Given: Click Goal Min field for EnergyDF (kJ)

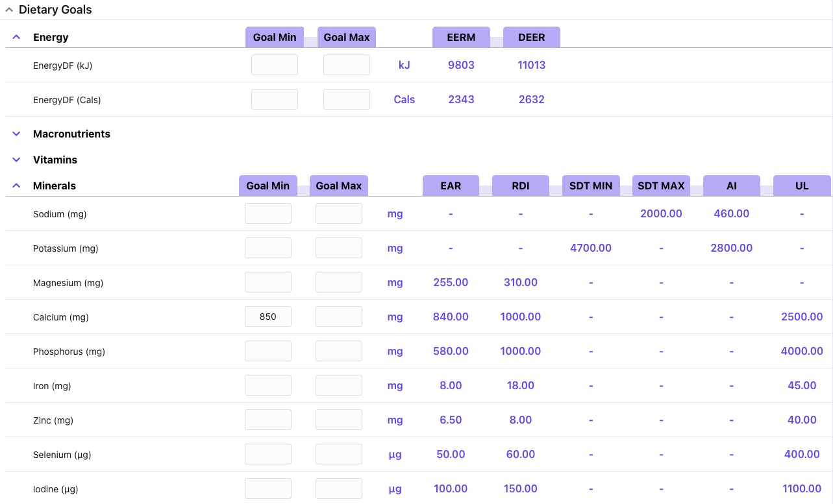Looking at the screenshot, I should coord(275,65).
